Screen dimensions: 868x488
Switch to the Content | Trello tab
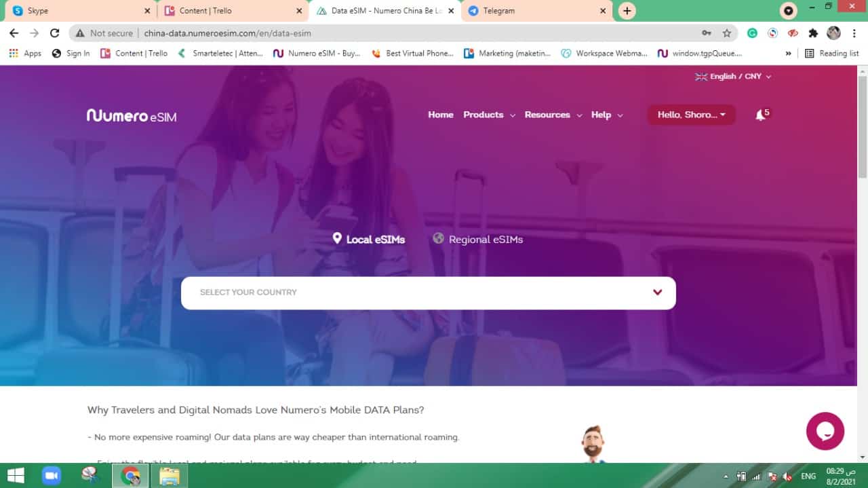click(x=232, y=11)
